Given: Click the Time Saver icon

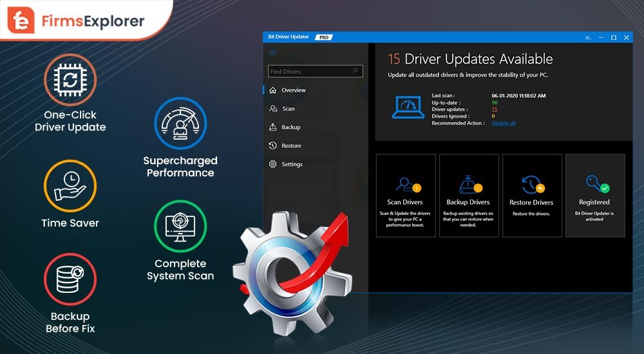Looking at the screenshot, I should tap(70, 186).
